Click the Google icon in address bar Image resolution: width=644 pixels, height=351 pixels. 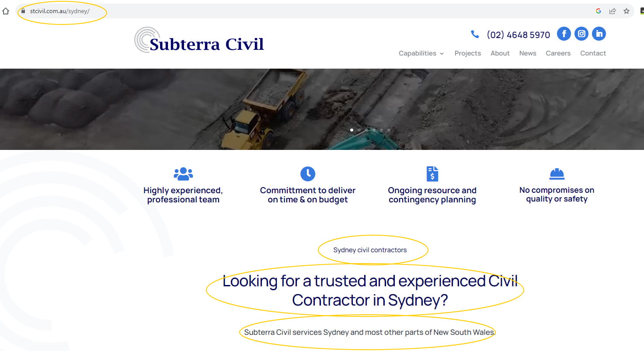[x=599, y=11]
